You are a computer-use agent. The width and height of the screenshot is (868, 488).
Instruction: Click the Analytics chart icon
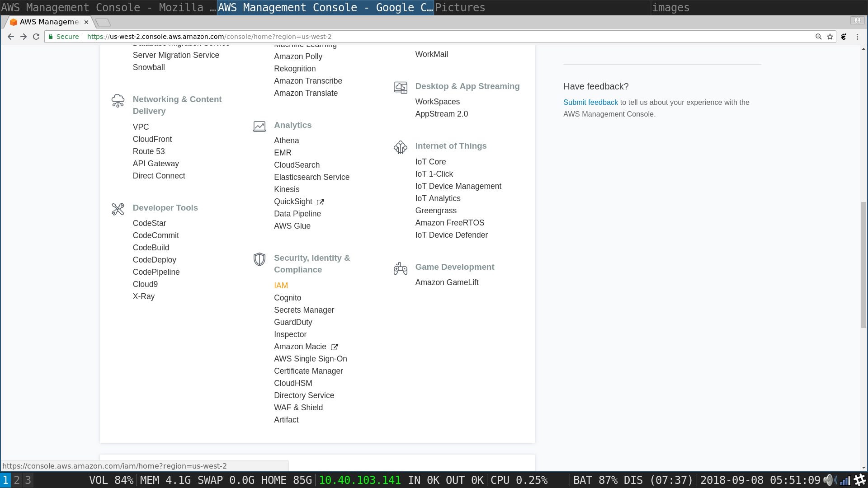[x=259, y=126]
